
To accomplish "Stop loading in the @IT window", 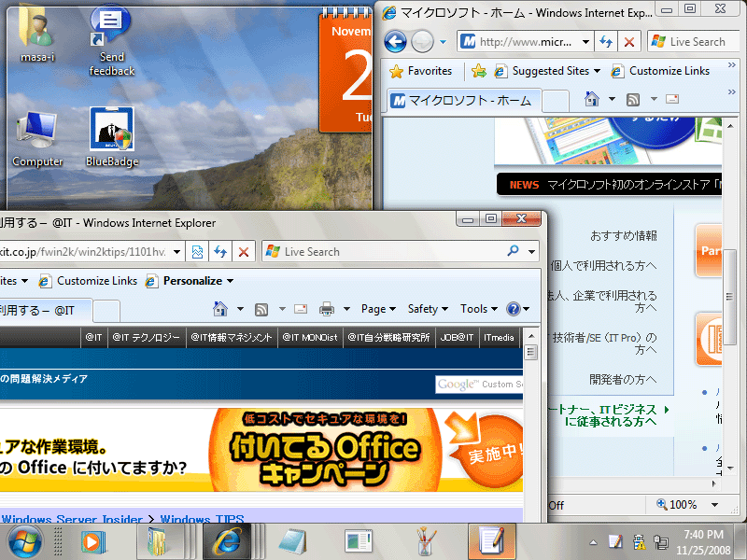I will [x=244, y=251].
